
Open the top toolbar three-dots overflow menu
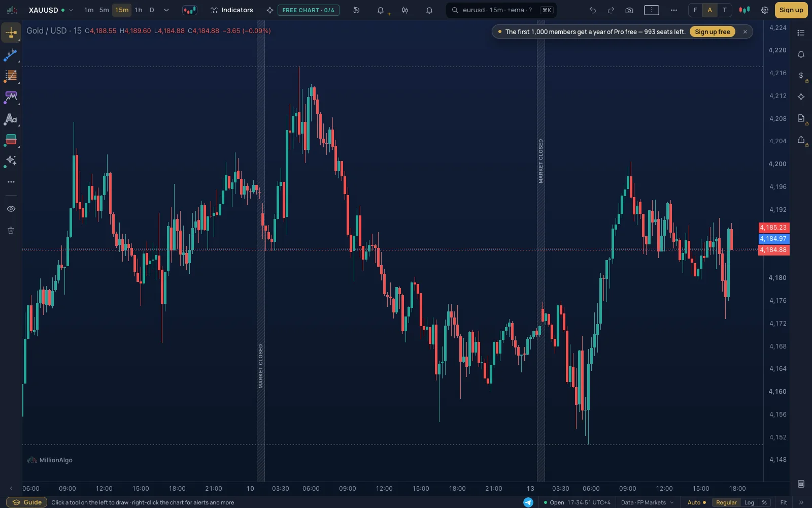673,10
